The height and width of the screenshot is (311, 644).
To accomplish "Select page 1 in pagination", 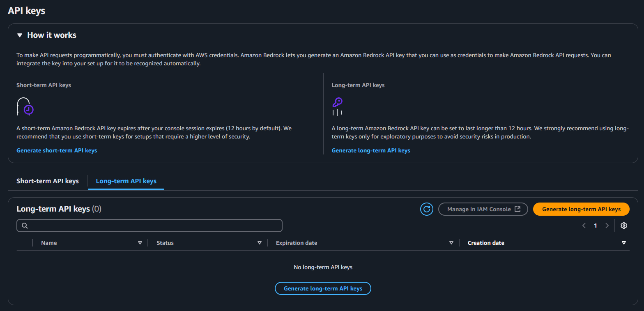I will click(596, 226).
